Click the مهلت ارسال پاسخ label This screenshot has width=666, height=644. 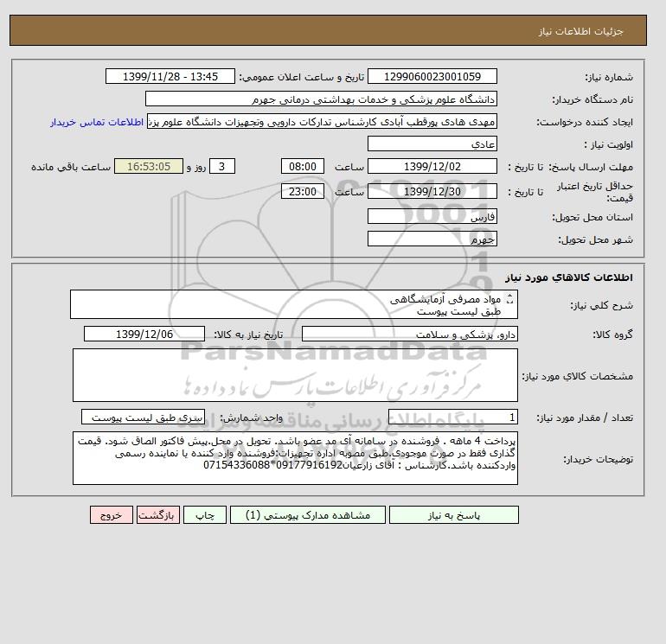[x=591, y=167]
